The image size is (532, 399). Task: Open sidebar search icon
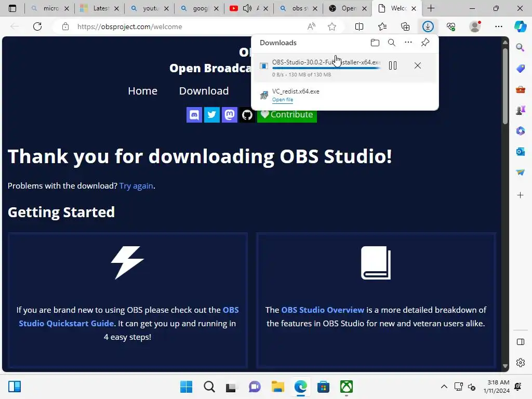(x=520, y=47)
